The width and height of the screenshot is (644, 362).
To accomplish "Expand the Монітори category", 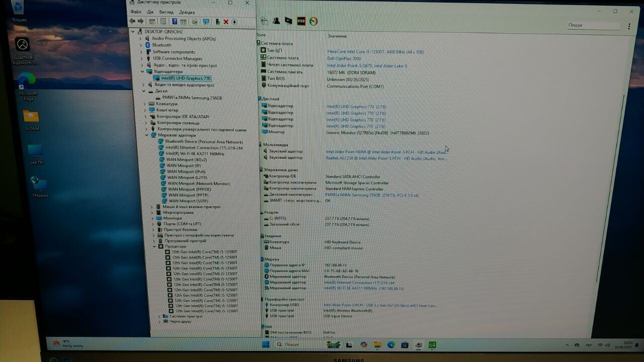I will click(152, 218).
